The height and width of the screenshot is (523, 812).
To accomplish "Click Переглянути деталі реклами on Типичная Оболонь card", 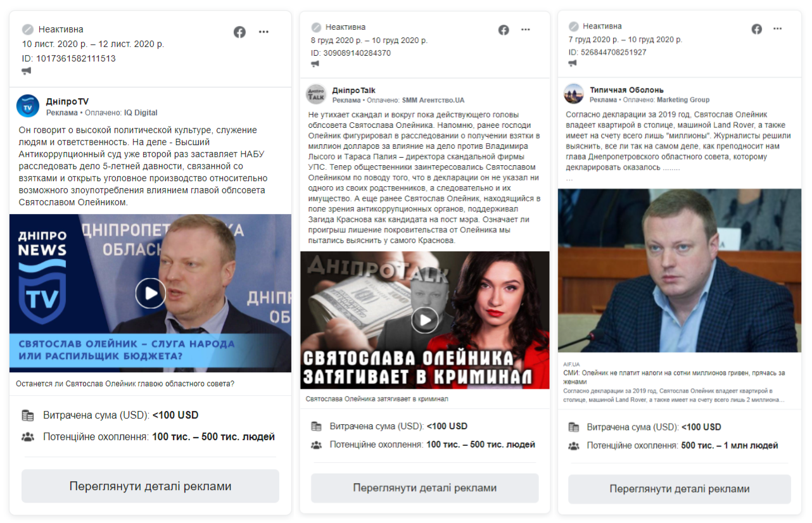I will point(680,489).
